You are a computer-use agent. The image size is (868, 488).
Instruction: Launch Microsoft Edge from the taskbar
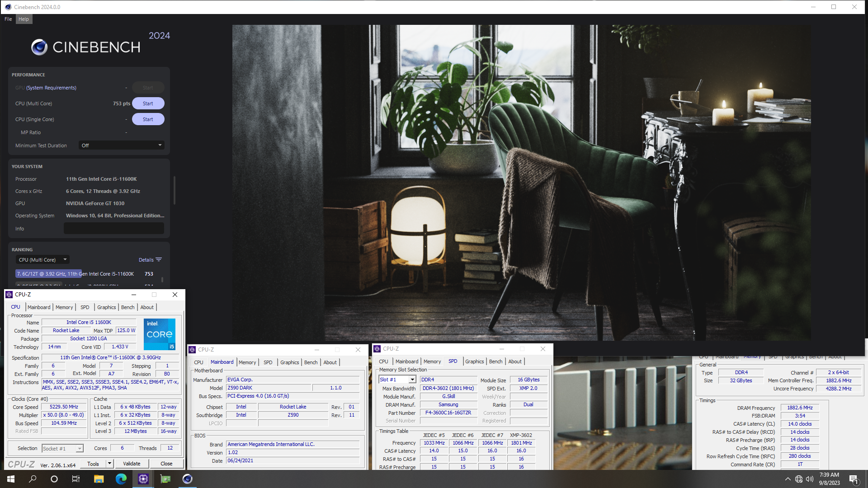pyautogui.click(x=121, y=479)
